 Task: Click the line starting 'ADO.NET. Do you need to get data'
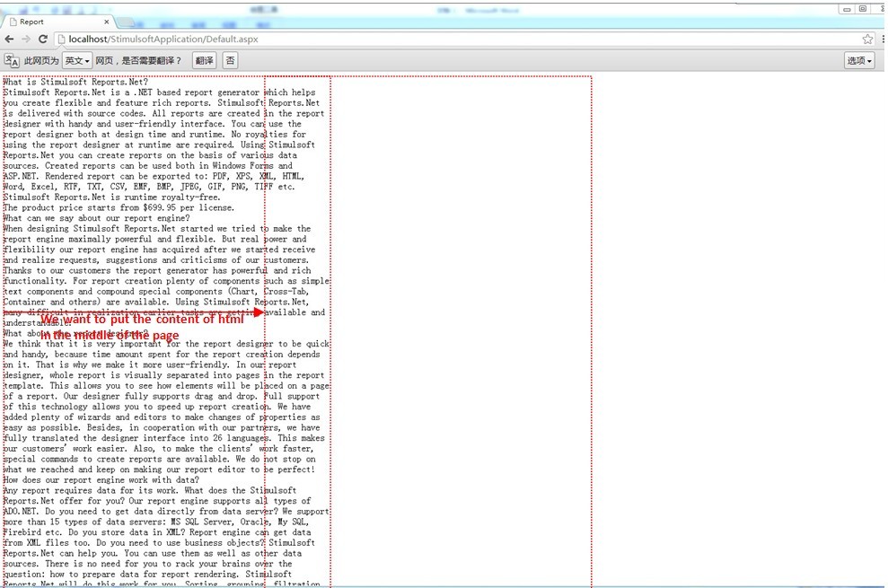click(166, 512)
